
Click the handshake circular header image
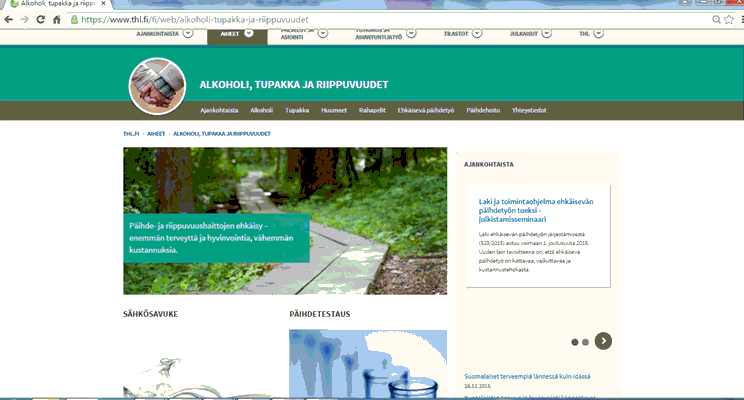pyautogui.click(x=157, y=86)
